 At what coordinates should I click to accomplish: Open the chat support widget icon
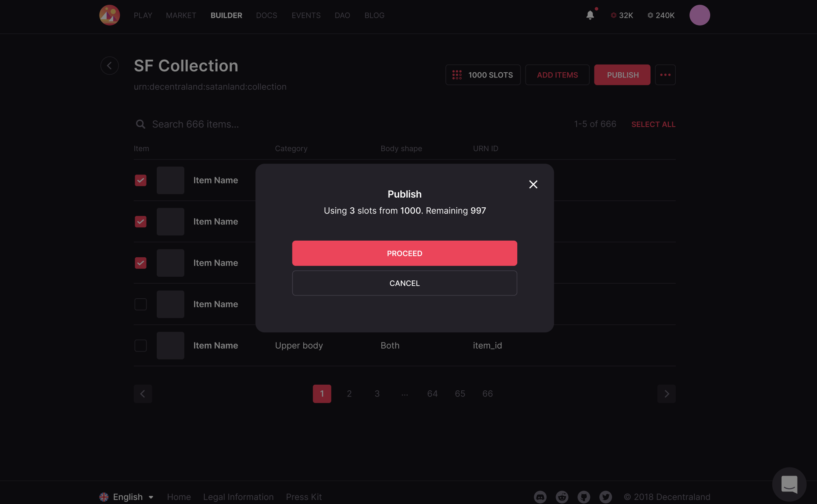[x=789, y=484]
